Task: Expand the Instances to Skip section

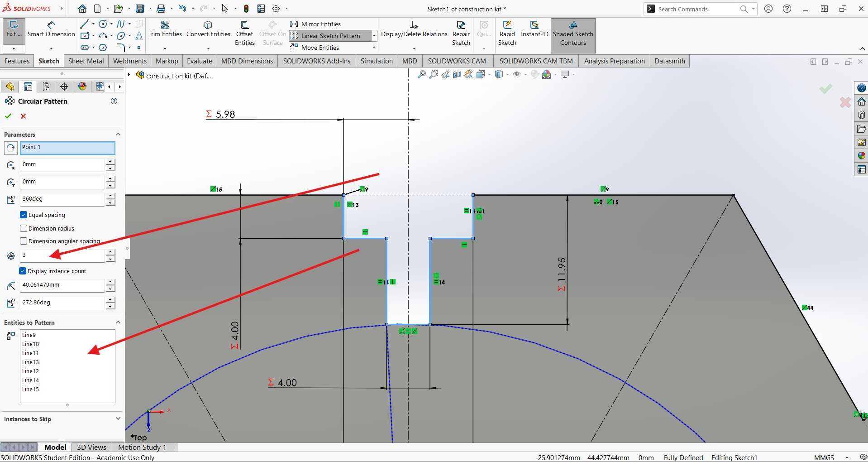Action: pyautogui.click(x=118, y=419)
